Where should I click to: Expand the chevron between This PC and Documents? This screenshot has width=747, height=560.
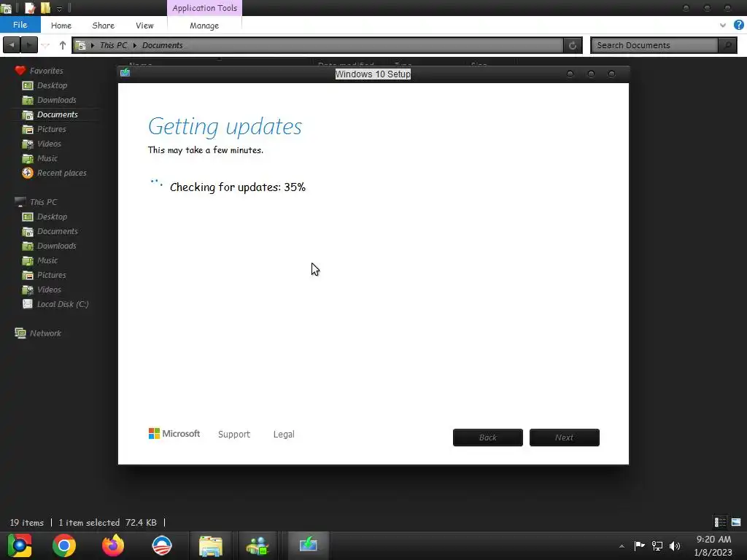click(x=135, y=45)
